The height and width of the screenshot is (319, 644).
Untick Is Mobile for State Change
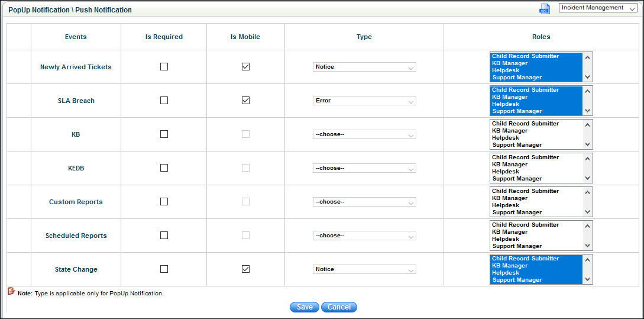point(245,269)
